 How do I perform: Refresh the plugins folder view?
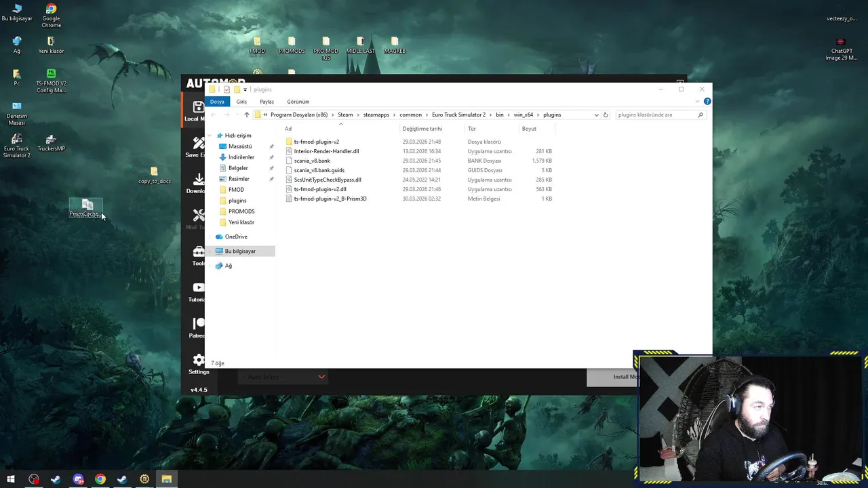[606, 115]
